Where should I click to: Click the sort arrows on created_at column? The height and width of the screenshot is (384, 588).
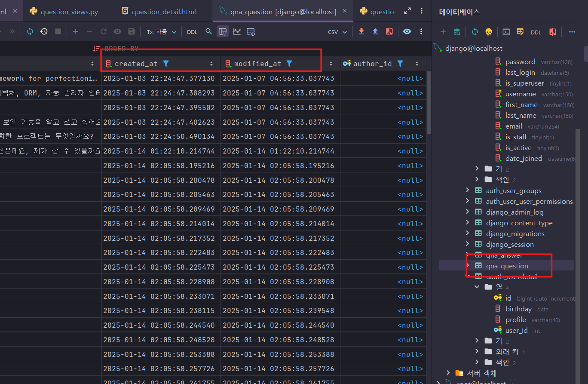click(211, 64)
